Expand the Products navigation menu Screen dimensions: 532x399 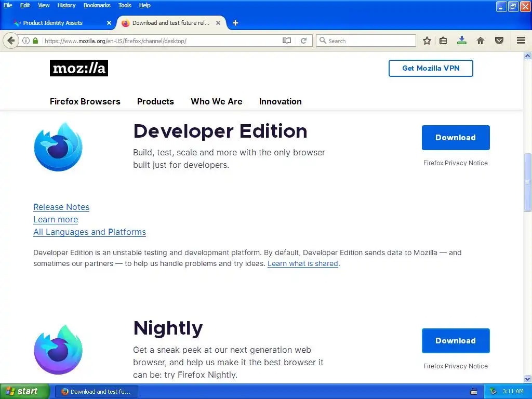coord(155,101)
